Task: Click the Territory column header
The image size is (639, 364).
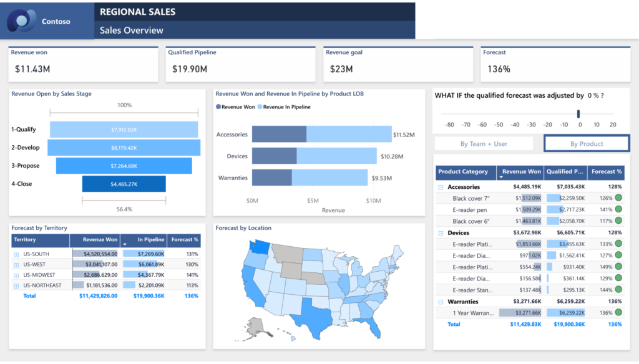Action: (25, 239)
